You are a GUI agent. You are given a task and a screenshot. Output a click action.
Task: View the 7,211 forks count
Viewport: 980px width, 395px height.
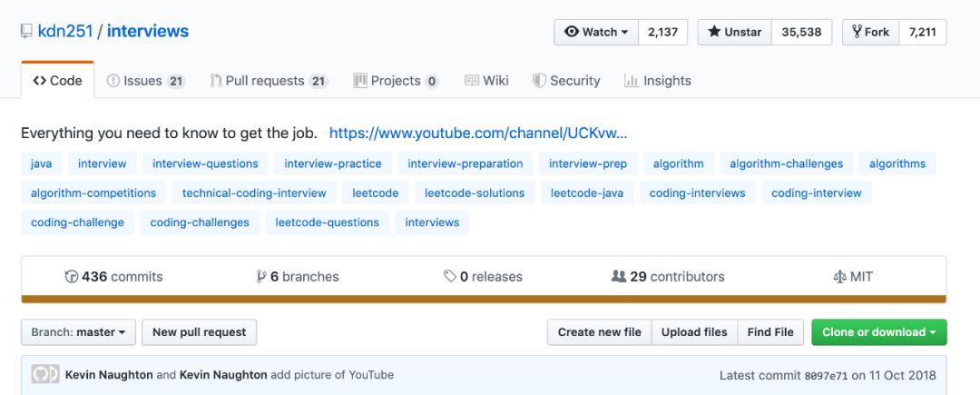pos(923,32)
